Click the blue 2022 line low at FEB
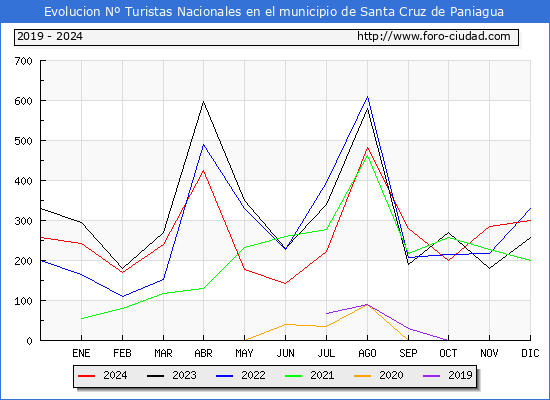 coord(122,296)
